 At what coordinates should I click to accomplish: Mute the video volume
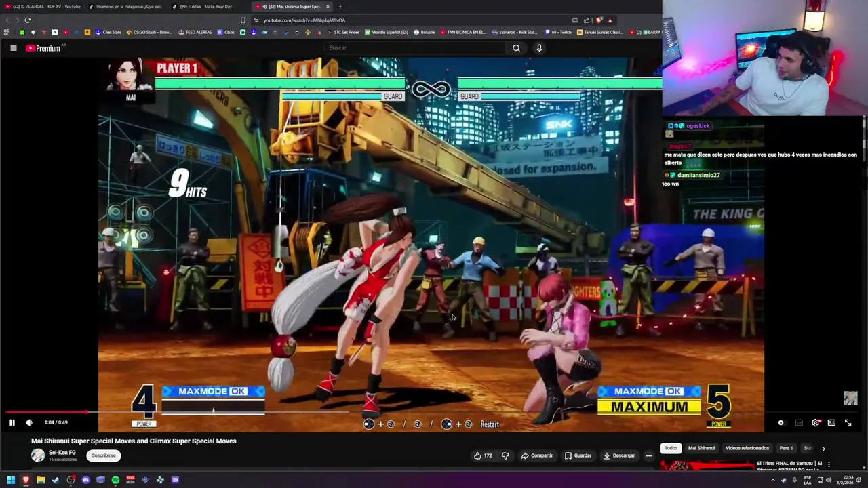click(29, 422)
